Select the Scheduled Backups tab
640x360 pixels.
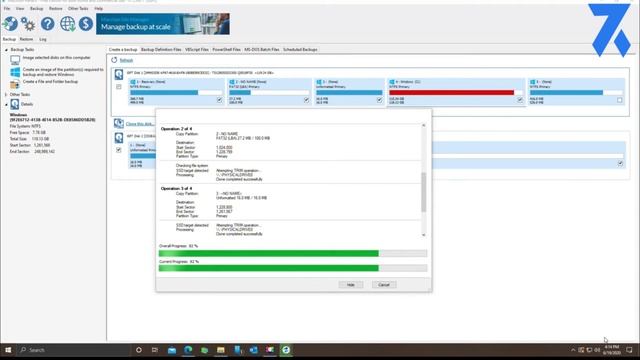click(x=300, y=49)
